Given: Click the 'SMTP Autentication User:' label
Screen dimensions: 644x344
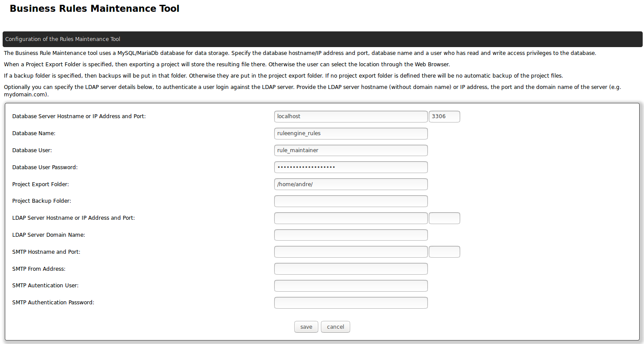Looking at the screenshot, I should [x=45, y=286].
